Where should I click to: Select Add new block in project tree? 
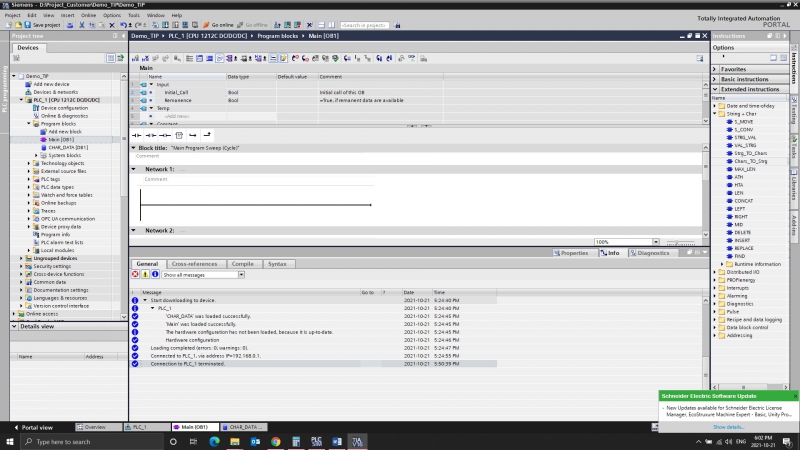(x=64, y=132)
